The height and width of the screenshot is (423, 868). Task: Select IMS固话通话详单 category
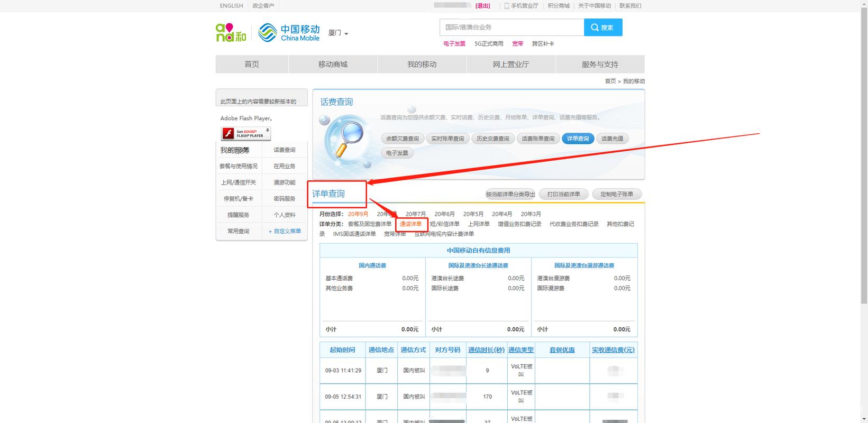[x=354, y=234]
